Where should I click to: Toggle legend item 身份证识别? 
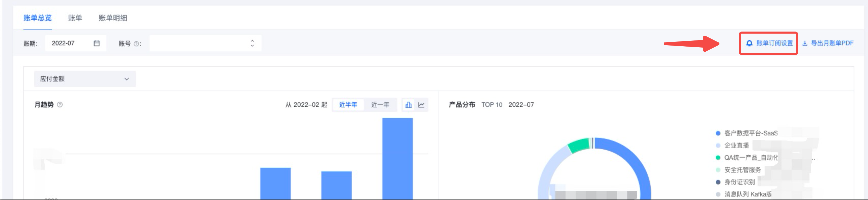click(735, 182)
